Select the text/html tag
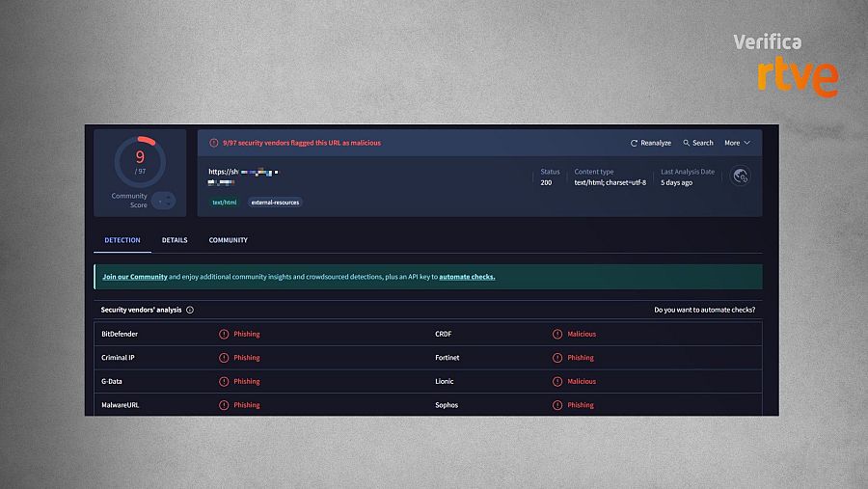This screenshot has width=868, height=489. (224, 203)
